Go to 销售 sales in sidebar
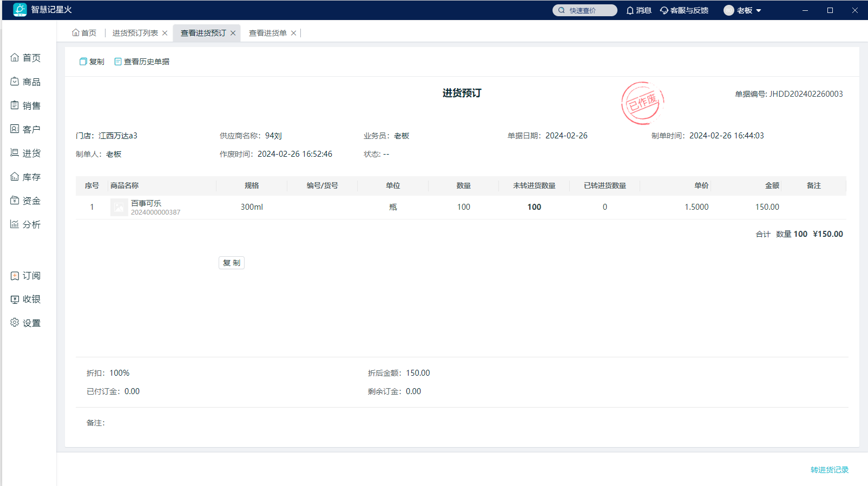The height and width of the screenshot is (486, 868). [25, 105]
